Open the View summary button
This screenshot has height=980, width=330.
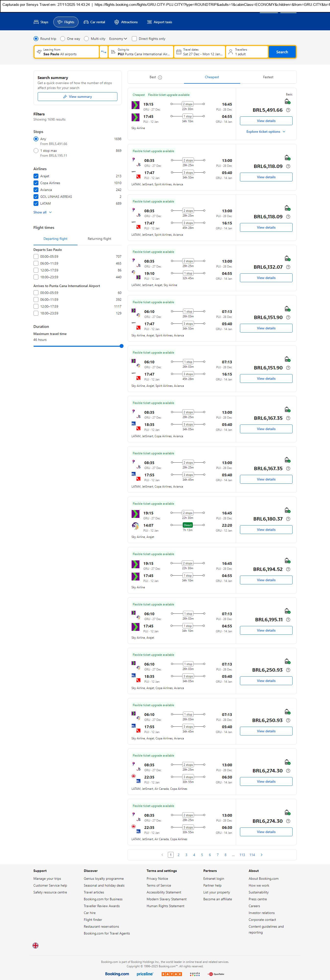click(x=77, y=97)
